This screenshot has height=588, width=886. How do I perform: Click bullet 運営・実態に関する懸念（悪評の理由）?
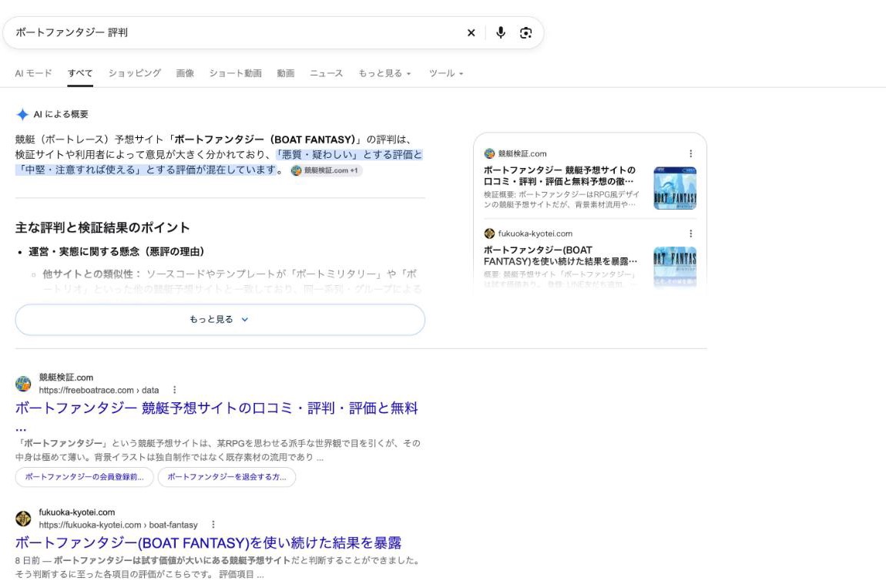(116, 251)
